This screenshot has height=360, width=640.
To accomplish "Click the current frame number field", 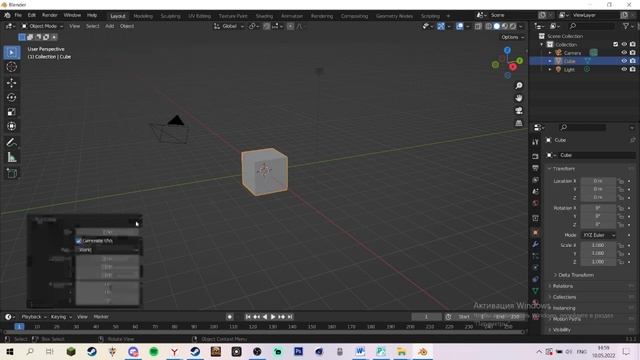I will click(426, 317).
